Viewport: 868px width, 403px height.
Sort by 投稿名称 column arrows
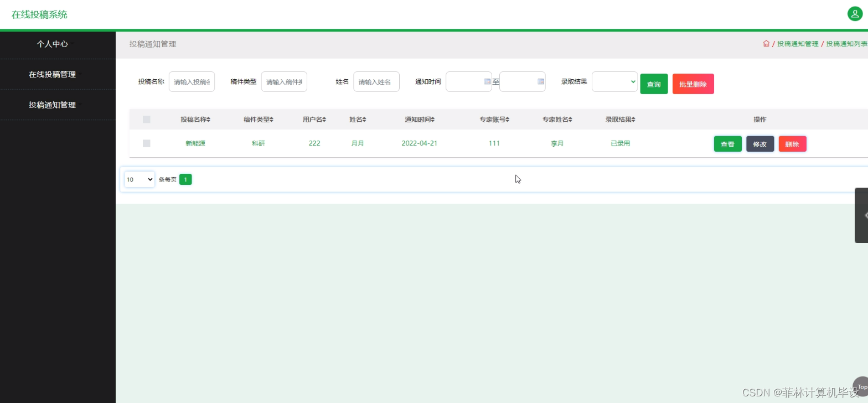209,120
